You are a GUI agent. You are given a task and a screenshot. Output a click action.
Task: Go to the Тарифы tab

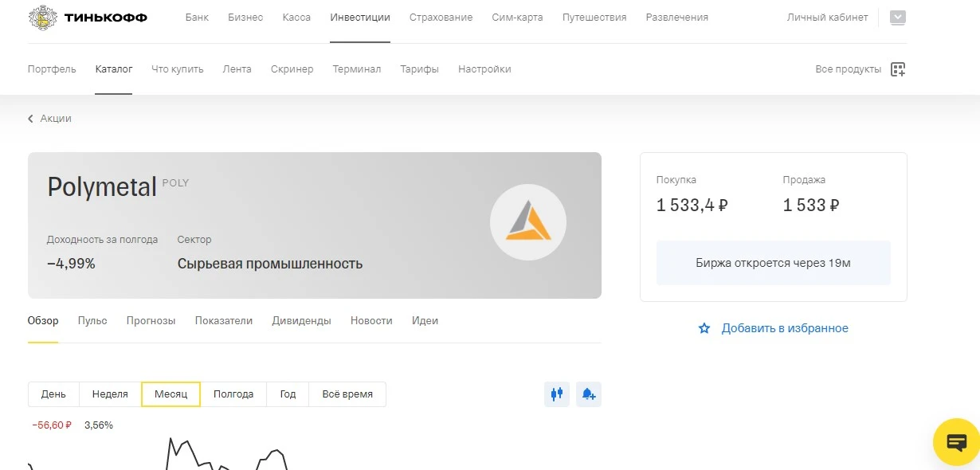tap(420, 69)
